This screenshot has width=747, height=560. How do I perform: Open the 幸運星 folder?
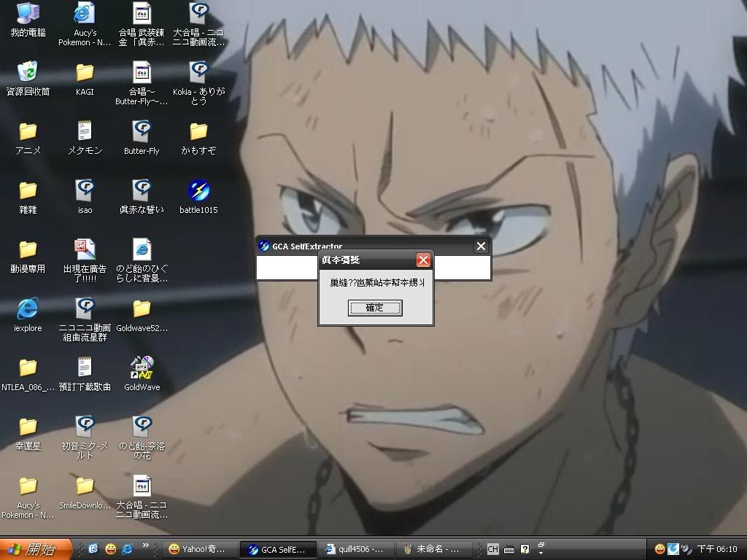pyautogui.click(x=28, y=433)
